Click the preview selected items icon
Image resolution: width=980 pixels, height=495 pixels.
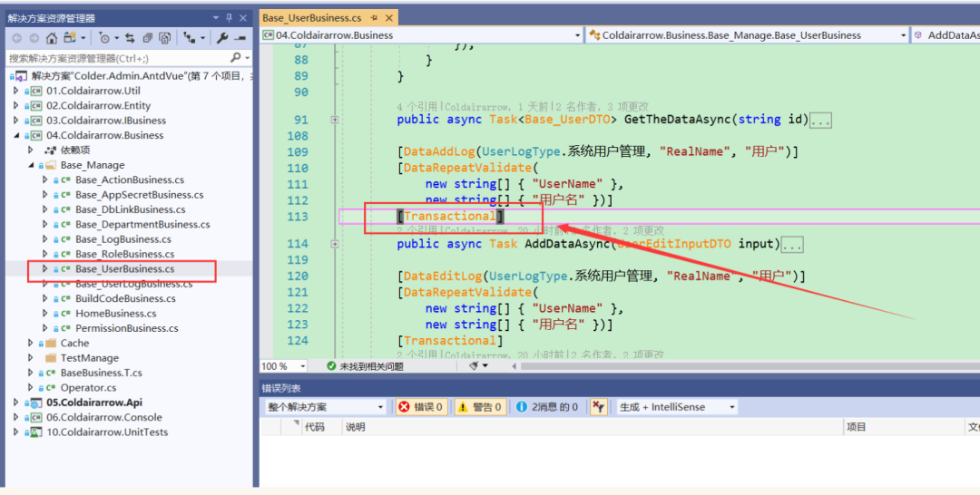[x=240, y=38]
